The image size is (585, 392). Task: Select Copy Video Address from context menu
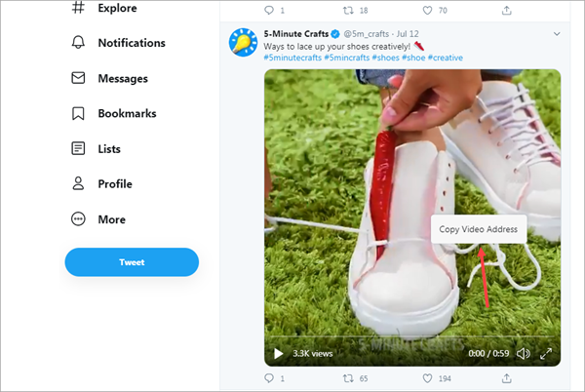(x=479, y=229)
